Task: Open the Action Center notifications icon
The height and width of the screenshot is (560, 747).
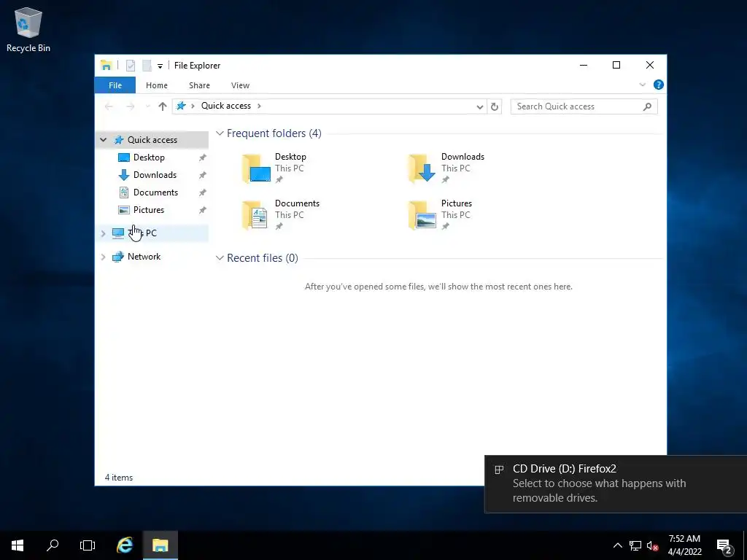Action: [724, 546]
